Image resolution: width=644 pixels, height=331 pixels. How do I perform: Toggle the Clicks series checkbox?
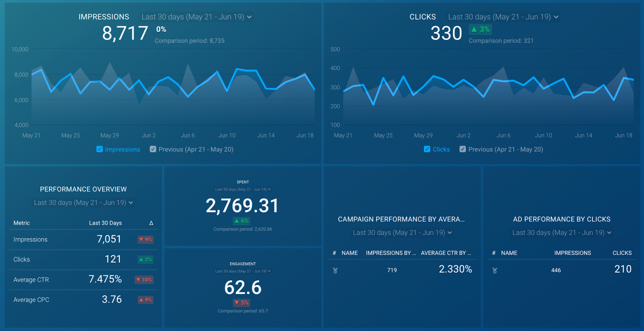click(427, 149)
